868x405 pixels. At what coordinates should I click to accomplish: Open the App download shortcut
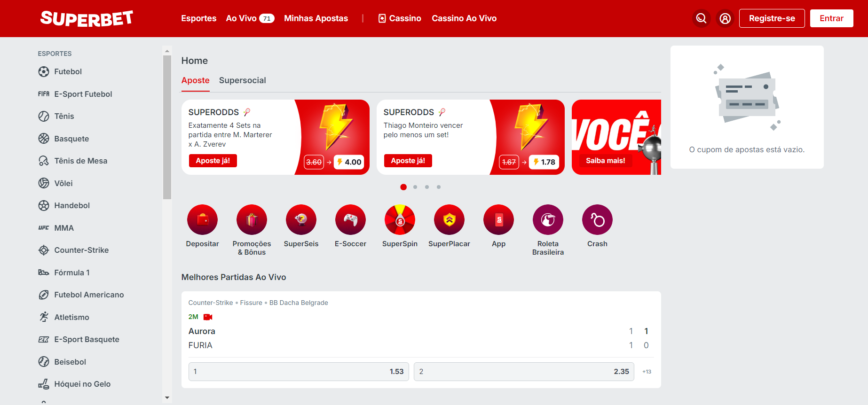point(498,219)
